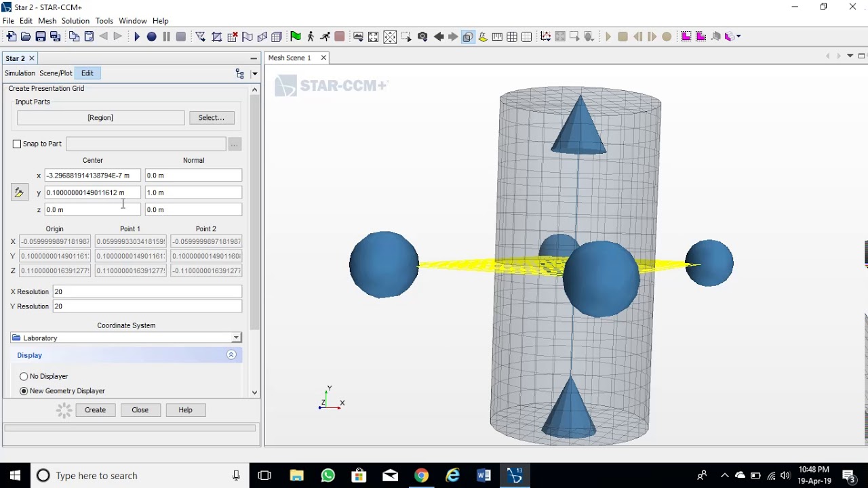Viewport: 868px width, 488px height.
Task: Click the Close button in the grid panel
Action: click(x=140, y=410)
